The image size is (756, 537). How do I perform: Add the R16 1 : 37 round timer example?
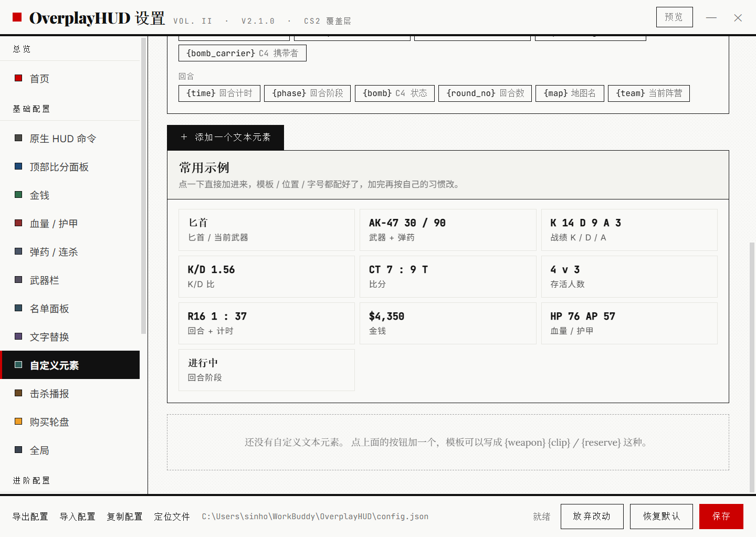(267, 323)
